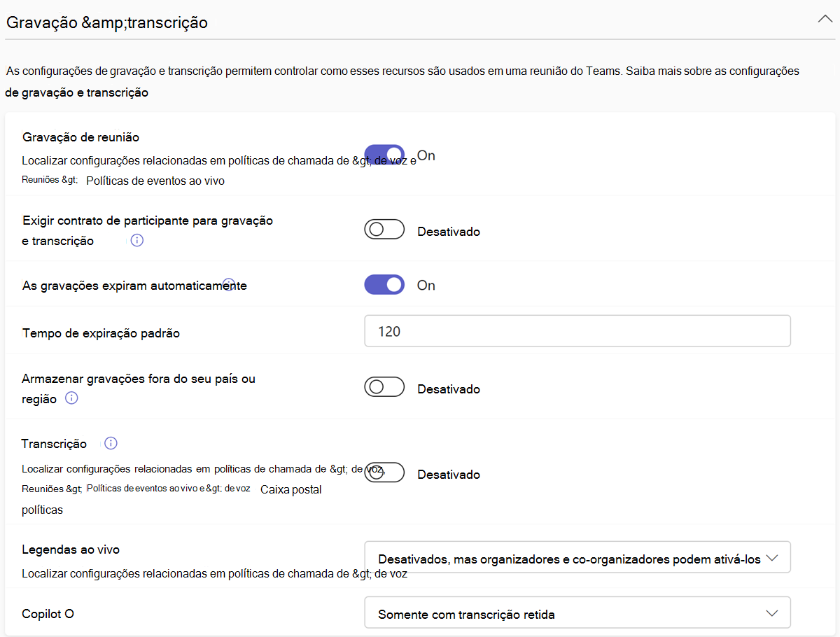The image size is (840, 637).
Task: Open the Legendas ao vivo dropdown
Action: pos(577,557)
